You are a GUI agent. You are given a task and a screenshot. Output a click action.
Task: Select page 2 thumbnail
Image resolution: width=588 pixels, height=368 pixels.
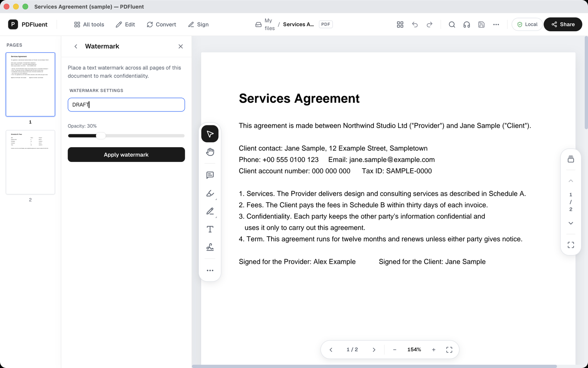(x=30, y=162)
